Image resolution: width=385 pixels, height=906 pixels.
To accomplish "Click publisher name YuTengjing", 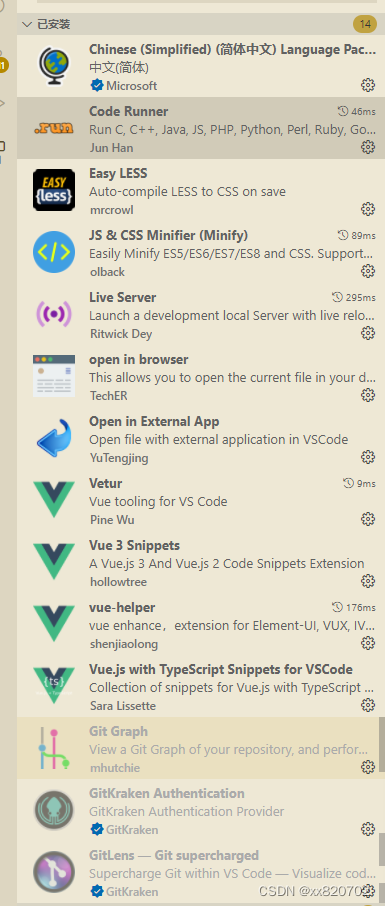I will pyautogui.click(x=119, y=458).
